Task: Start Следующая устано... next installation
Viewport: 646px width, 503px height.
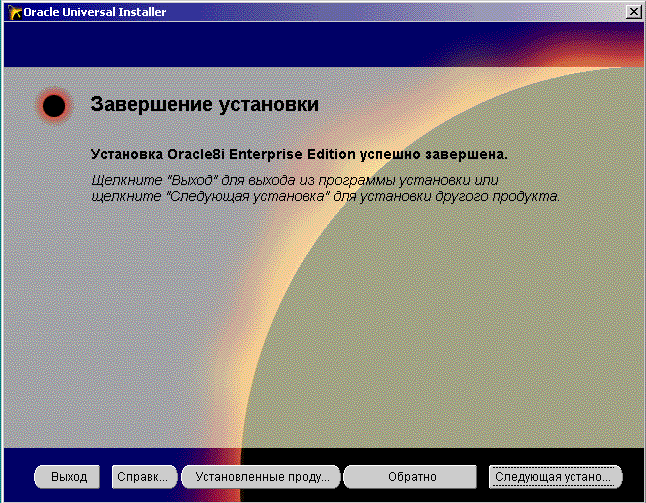Action: click(x=555, y=477)
